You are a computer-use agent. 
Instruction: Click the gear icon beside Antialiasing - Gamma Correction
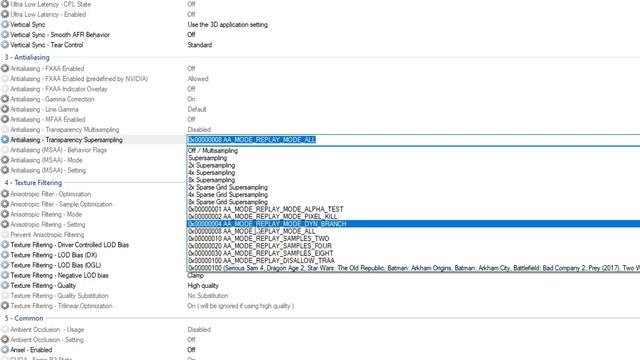pos(5,99)
